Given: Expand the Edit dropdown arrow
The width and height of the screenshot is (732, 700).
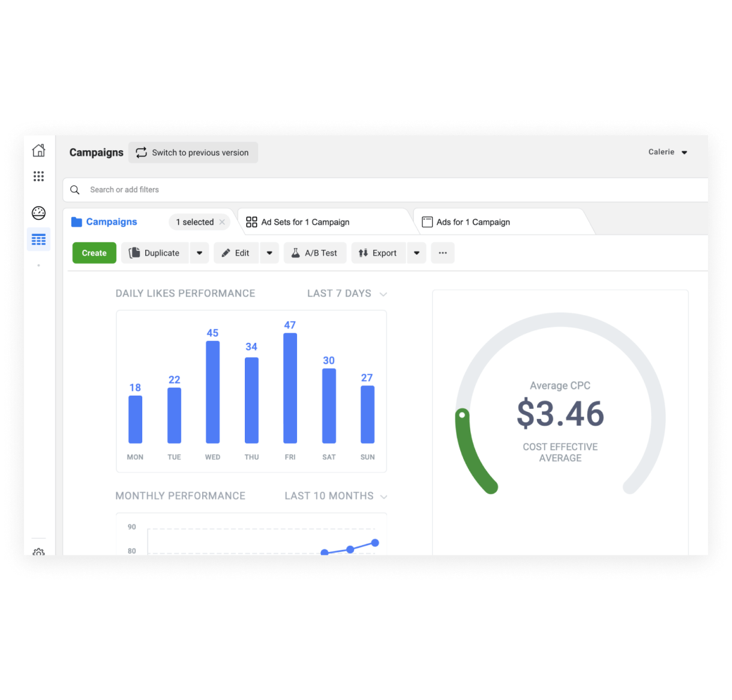Looking at the screenshot, I should [269, 253].
